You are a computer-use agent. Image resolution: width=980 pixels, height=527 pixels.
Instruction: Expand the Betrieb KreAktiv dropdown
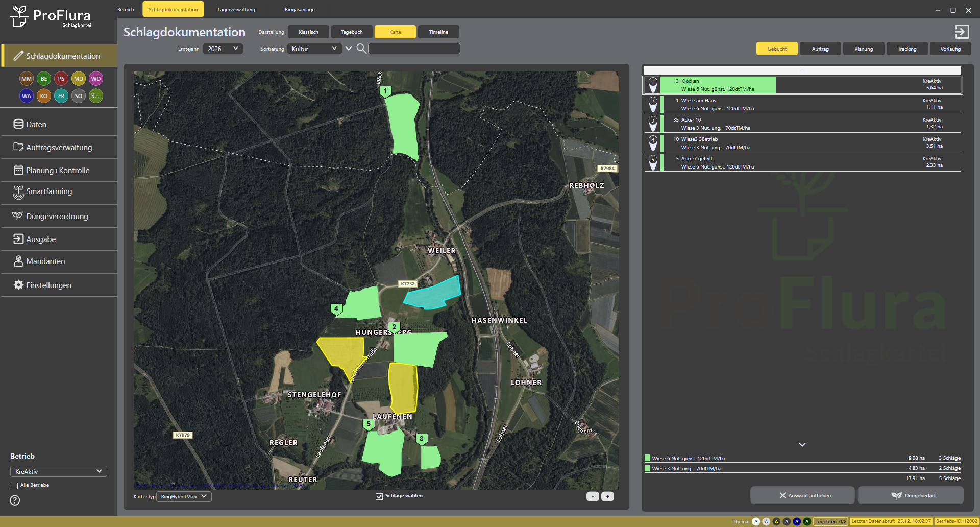tap(58, 471)
